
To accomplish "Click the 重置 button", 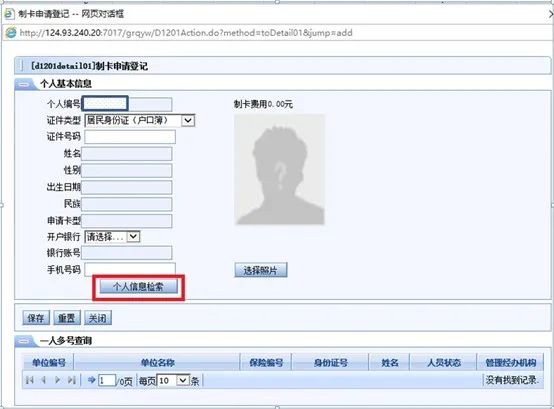I will pos(67,318).
